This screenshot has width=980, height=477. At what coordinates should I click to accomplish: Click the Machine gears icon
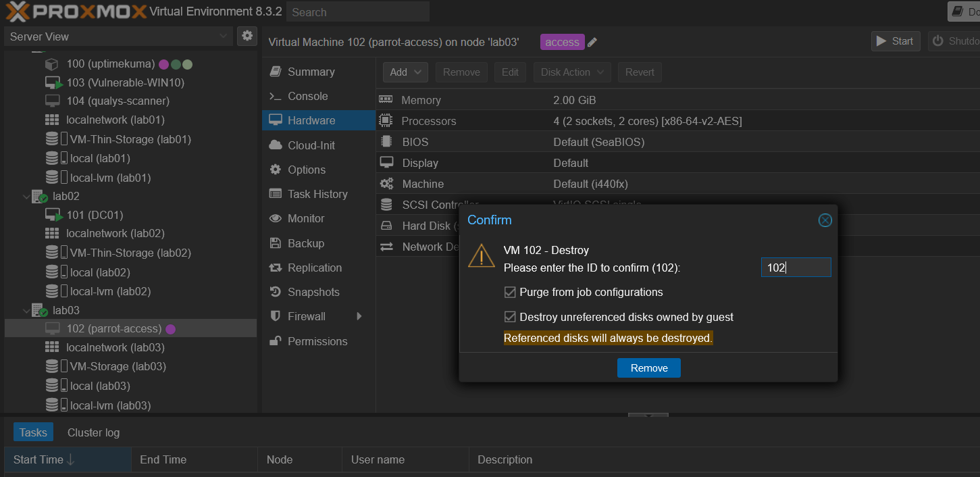coord(386,184)
